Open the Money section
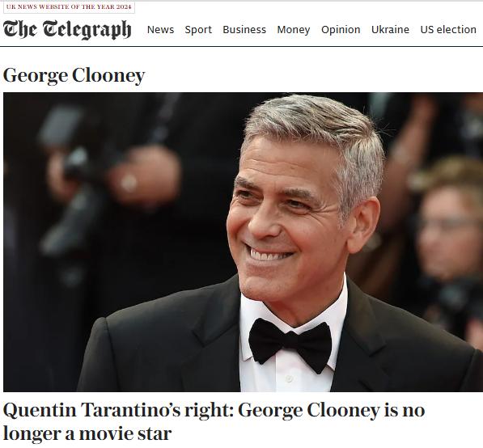Image resolution: width=483 pixels, height=448 pixels. click(x=293, y=30)
